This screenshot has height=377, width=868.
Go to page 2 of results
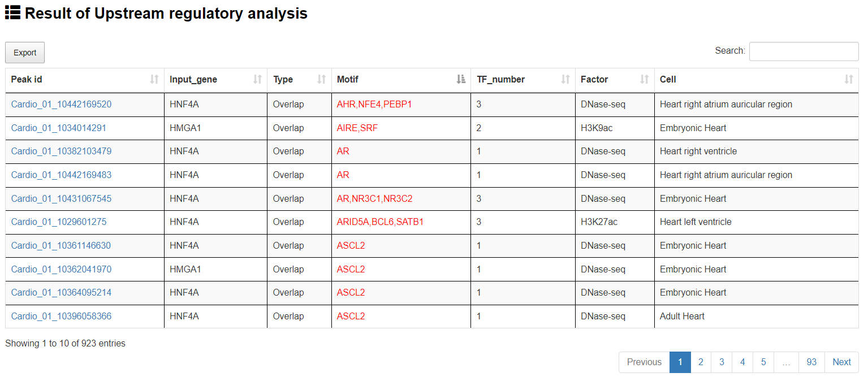point(701,362)
